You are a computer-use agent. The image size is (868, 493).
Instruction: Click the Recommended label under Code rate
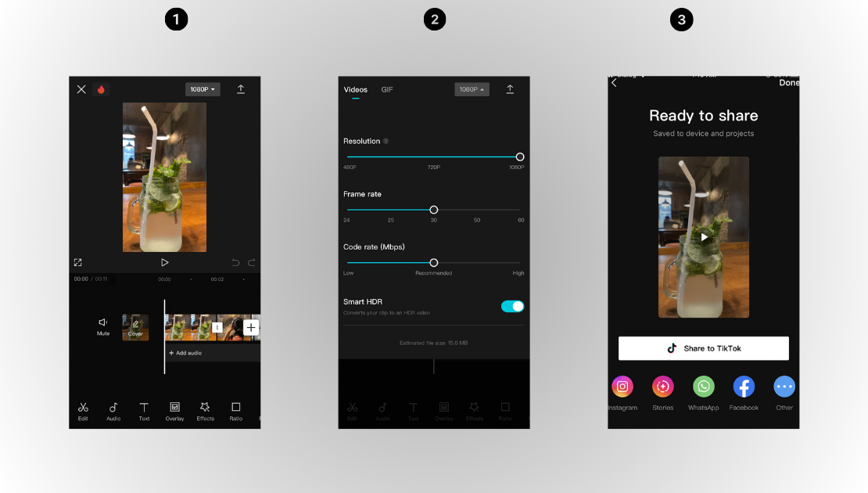[x=433, y=273]
